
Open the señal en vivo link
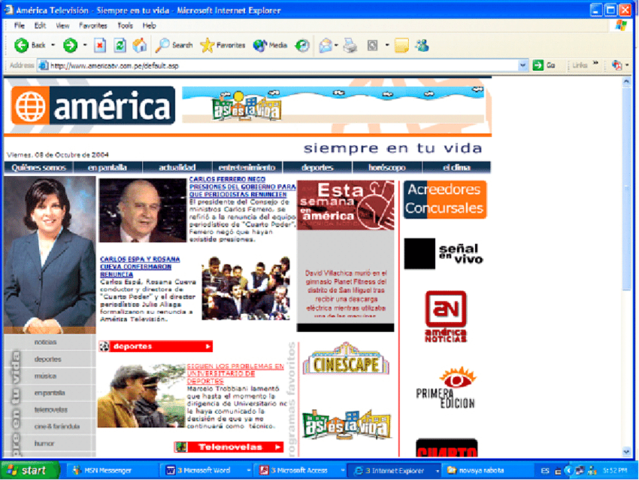[x=444, y=253]
